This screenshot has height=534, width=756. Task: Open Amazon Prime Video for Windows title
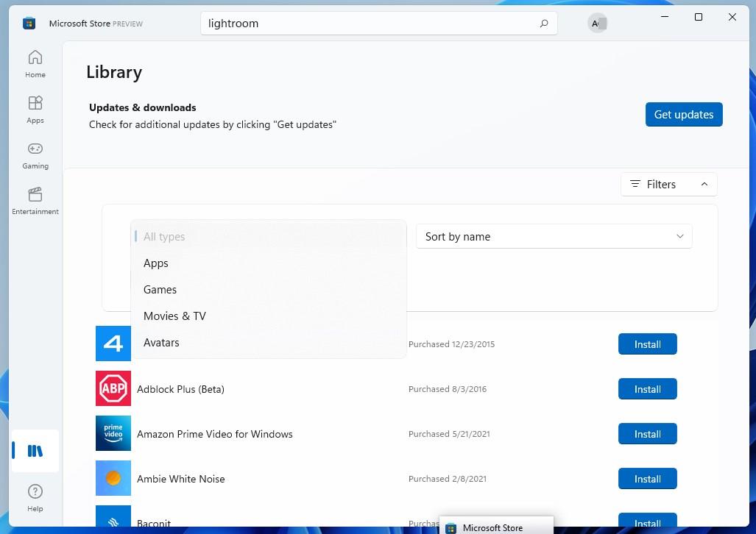[x=214, y=434]
